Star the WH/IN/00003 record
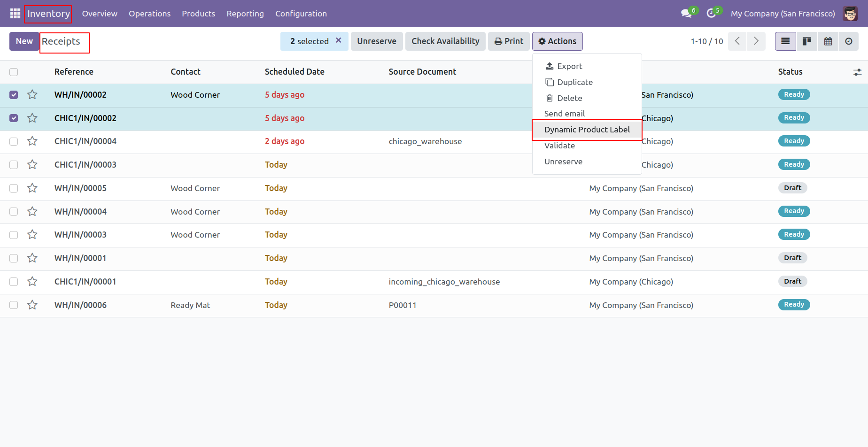This screenshot has height=447, width=868. click(32, 235)
